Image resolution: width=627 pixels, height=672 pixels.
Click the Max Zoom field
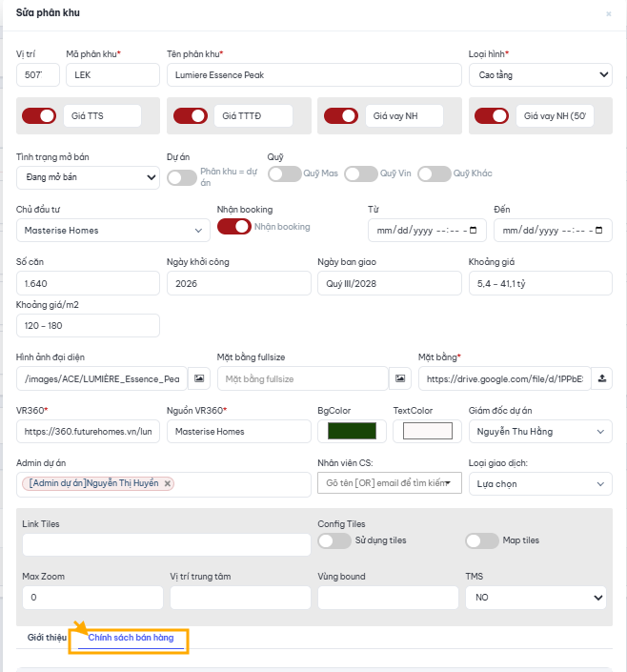tap(92, 598)
